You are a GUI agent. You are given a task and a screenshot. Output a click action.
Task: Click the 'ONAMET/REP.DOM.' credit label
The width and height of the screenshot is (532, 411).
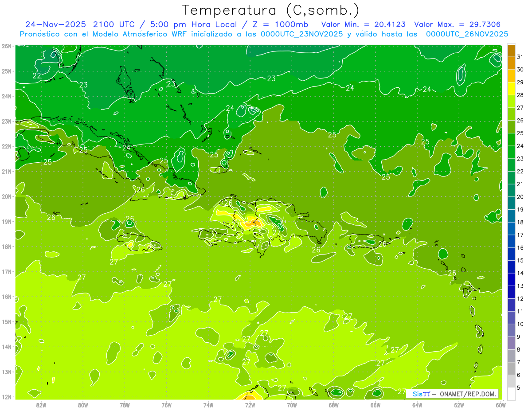467,394
